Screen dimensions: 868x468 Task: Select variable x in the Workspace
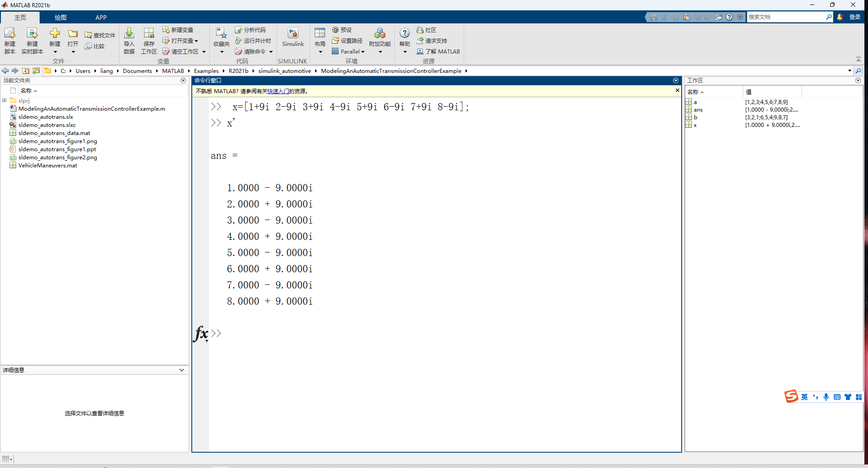(695, 125)
